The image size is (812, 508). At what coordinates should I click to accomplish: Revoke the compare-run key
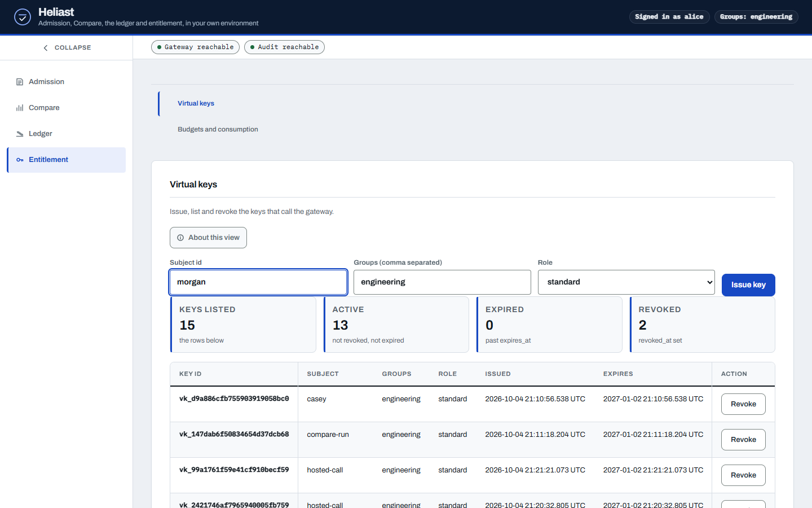click(x=743, y=440)
